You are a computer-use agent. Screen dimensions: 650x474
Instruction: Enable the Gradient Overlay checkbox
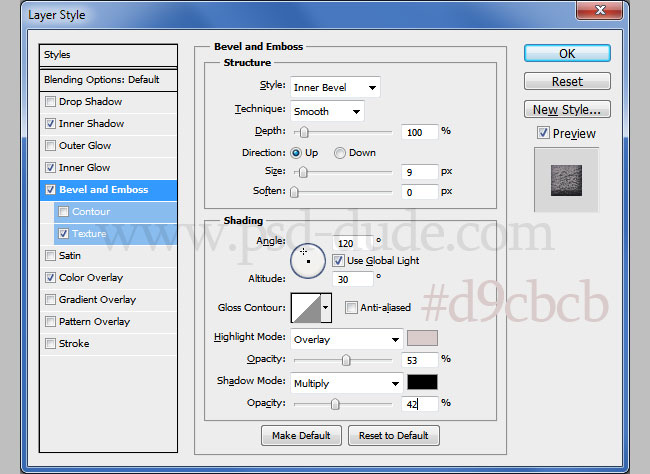coord(50,299)
